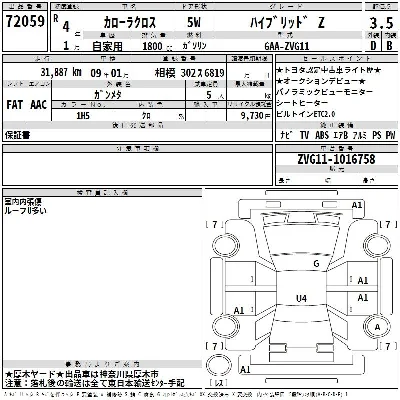Select the fuel type ガソリン
Viewport: 400px width, 400px height.
point(194,46)
